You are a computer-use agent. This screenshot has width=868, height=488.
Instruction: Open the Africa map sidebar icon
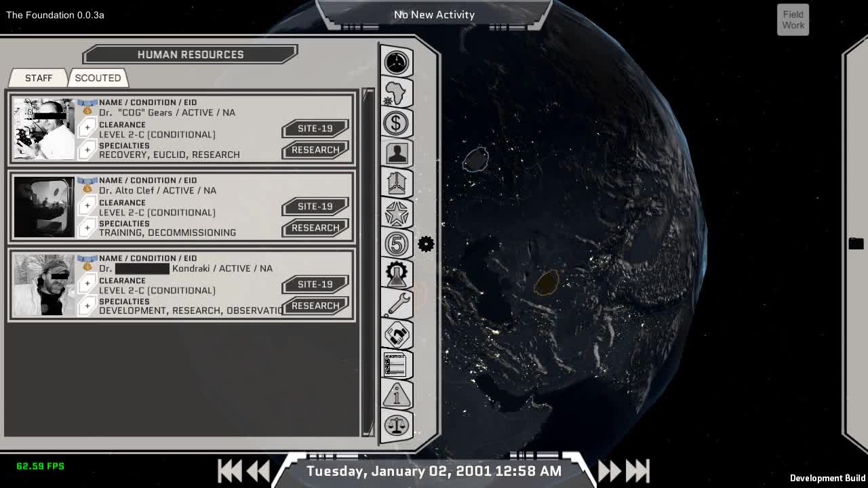tap(397, 93)
